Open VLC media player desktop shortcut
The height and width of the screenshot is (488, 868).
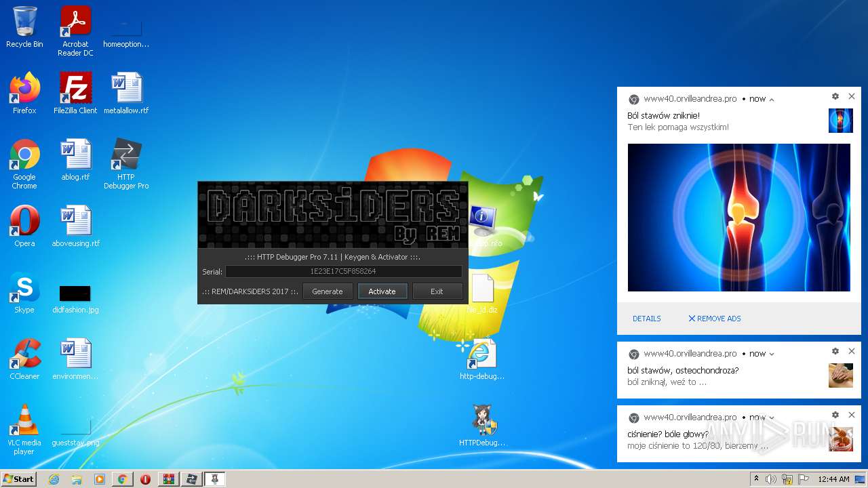point(24,430)
